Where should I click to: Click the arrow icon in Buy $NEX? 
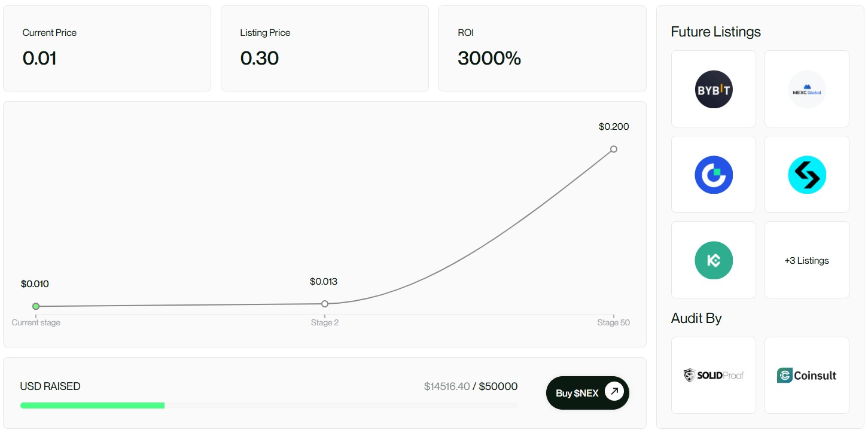point(614,392)
